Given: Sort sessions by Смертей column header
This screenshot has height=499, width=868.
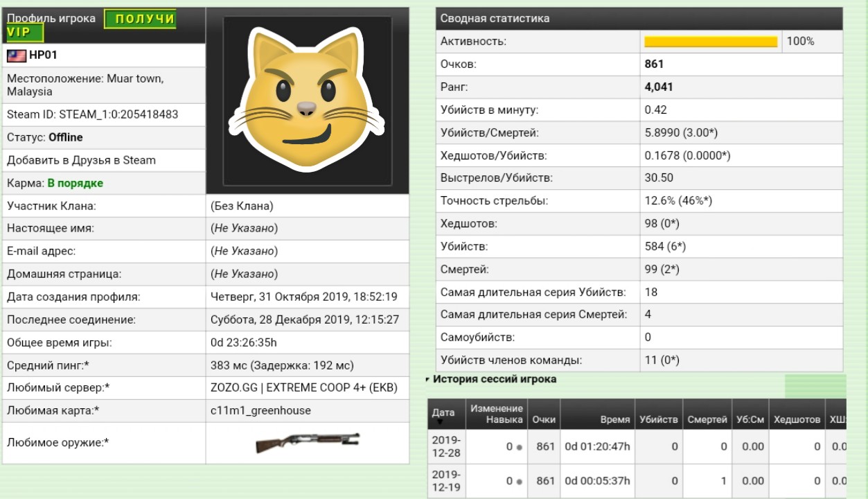Looking at the screenshot, I should 707,419.
